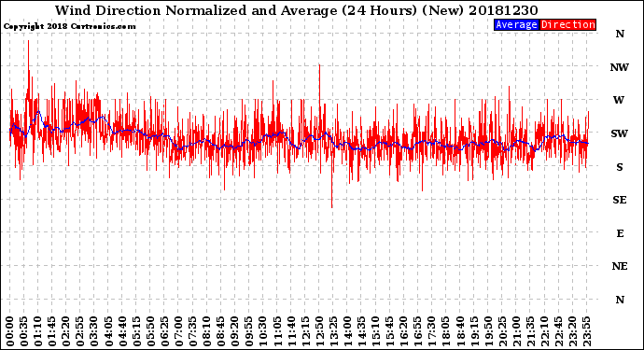Viewport: 644px width, 350px height.
Task: Click the 00:00 time axis label
Action: pyautogui.click(x=10, y=331)
